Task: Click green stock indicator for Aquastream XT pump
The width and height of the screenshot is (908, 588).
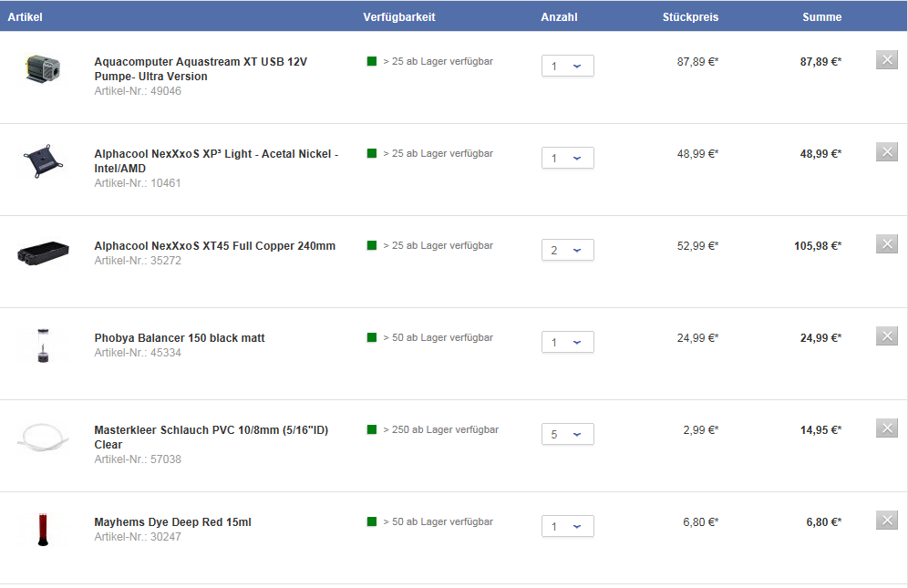Action: pyautogui.click(x=372, y=61)
